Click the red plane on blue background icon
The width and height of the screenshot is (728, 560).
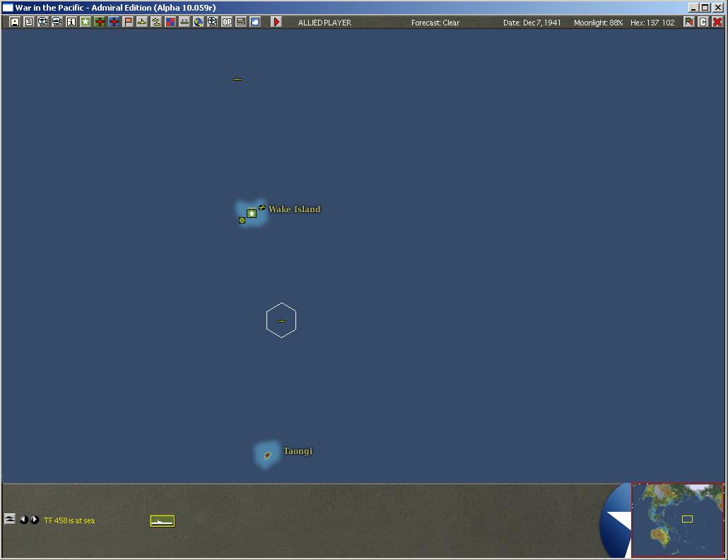(x=114, y=22)
